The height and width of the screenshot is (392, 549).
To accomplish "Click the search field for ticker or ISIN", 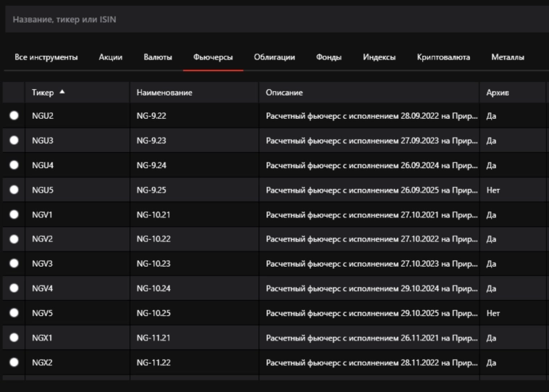I will (274, 20).
